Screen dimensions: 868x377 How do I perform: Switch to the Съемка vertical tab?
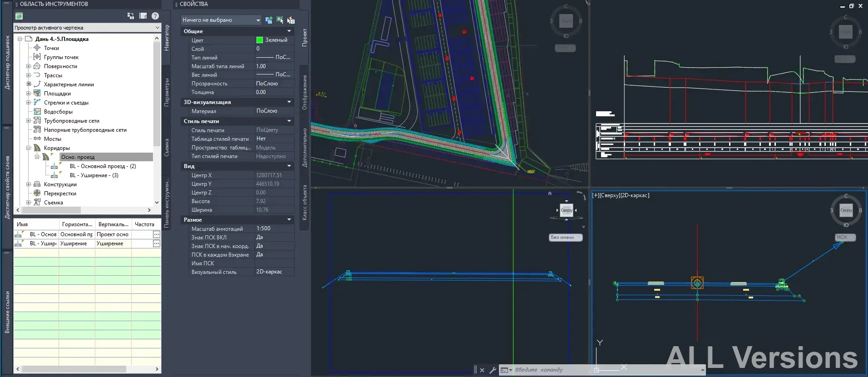pyautogui.click(x=167, y=147)
